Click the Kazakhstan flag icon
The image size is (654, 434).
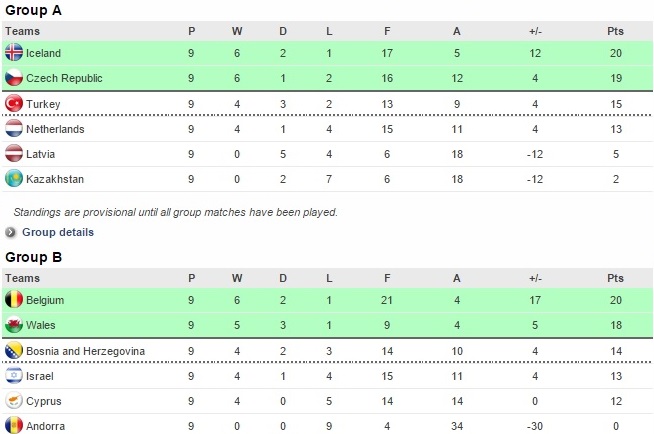[x=14, y=179]
